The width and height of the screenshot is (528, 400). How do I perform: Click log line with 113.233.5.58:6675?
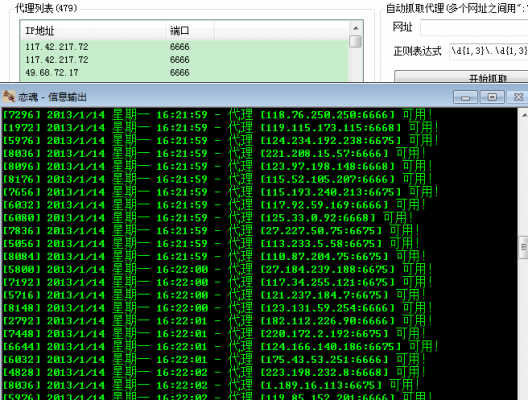click(x=211, y=243)
